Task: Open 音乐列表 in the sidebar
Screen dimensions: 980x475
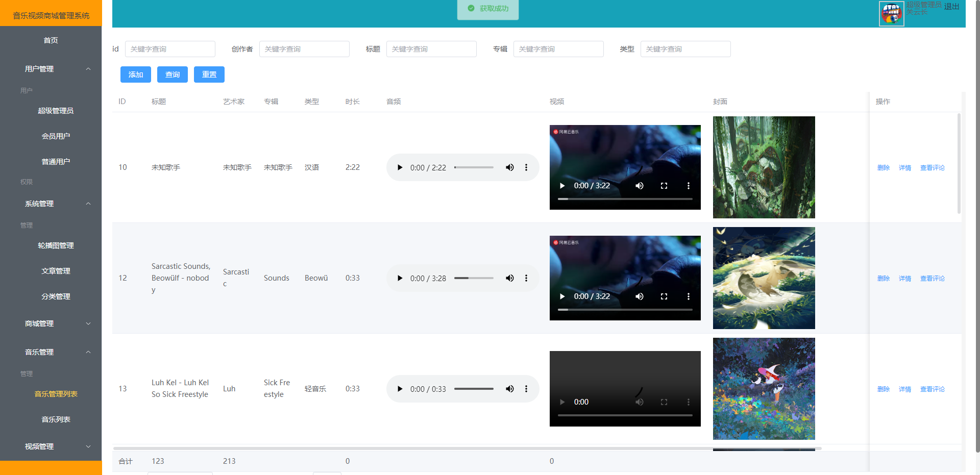Action: click(56, 419)
